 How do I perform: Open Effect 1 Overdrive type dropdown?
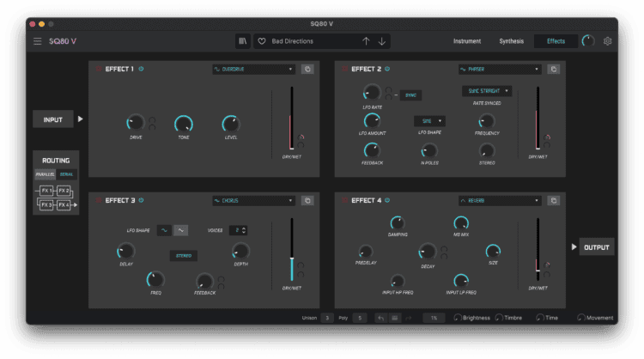253,69
